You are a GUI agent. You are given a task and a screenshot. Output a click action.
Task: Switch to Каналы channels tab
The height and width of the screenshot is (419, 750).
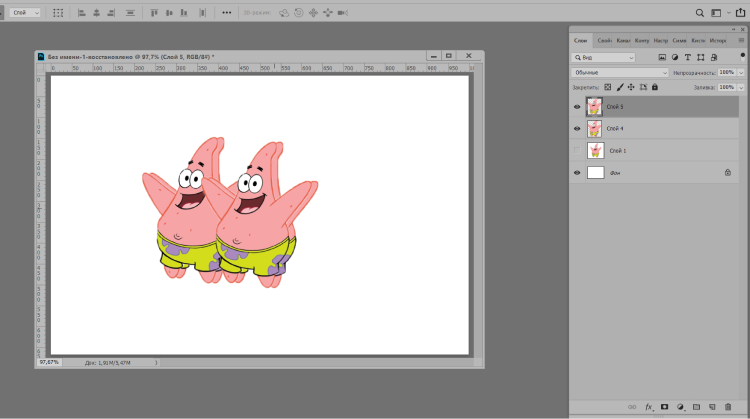click(623, 41)
